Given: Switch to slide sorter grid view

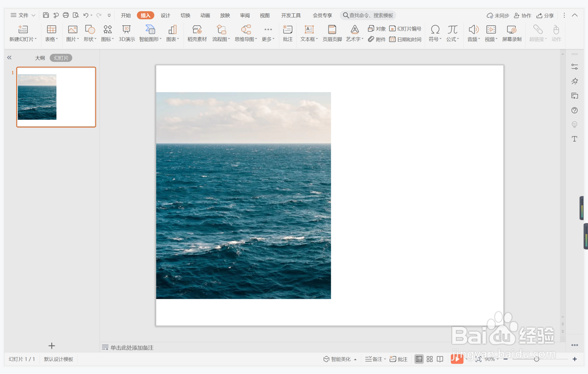Looking at the screenshot, I should pyautogui.click(x=430, y=359).
